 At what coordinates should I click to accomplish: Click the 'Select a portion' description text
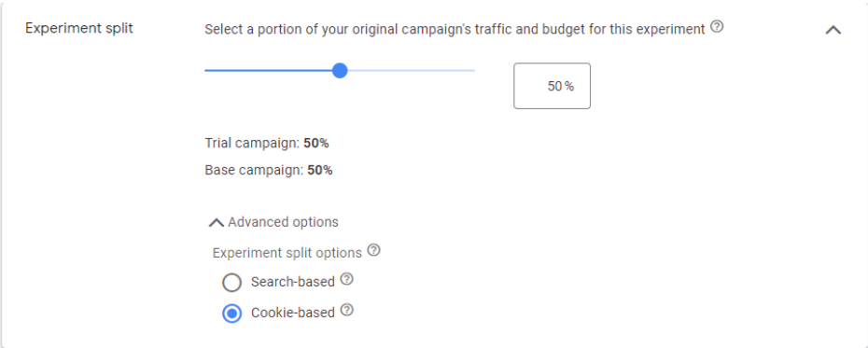(x=455, y=29)
